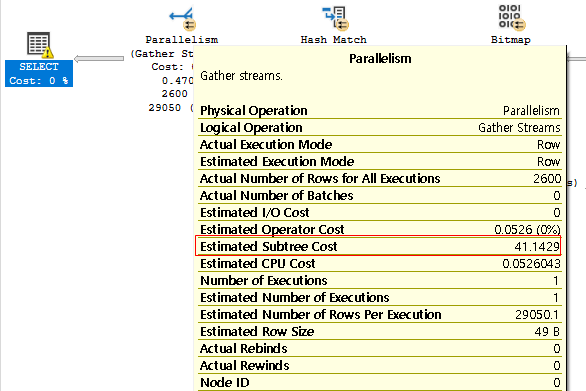Click the 'Bitmap' operator label
Screen dimensions: 586x391
point(511,40)
